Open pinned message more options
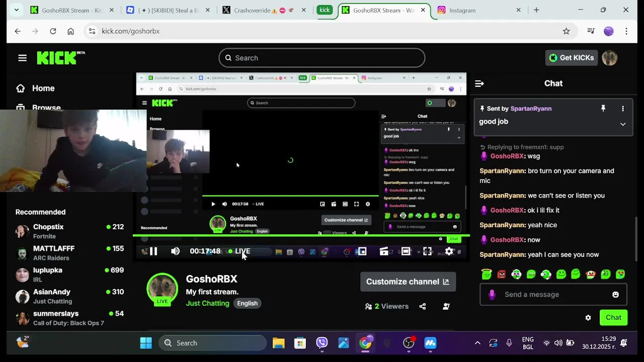The height and width of the screenshot is (362, 644). [623, 109]
